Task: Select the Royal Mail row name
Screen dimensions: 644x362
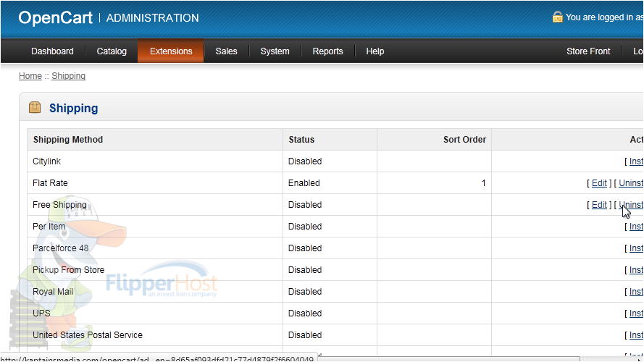Action: (53, 292)
